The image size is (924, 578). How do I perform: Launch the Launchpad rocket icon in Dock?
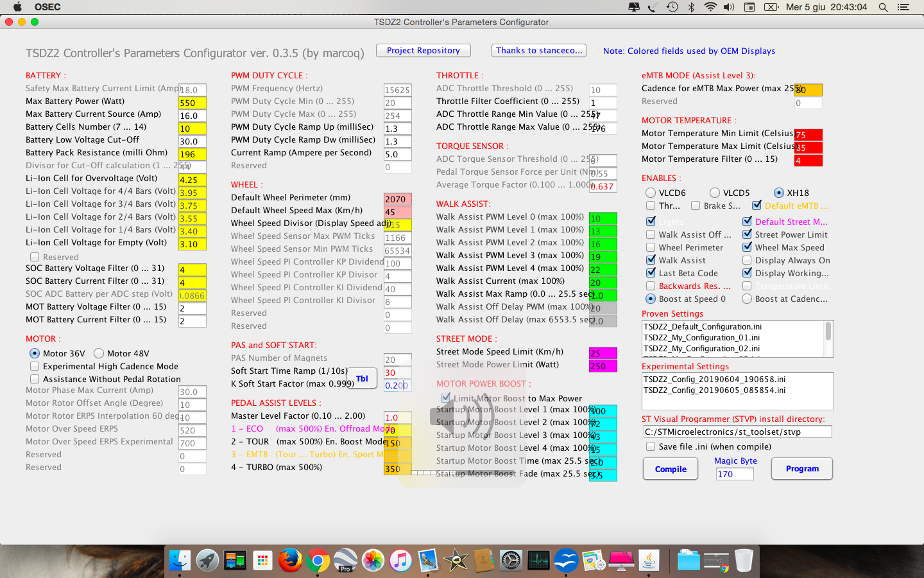[x=207, y=561]
